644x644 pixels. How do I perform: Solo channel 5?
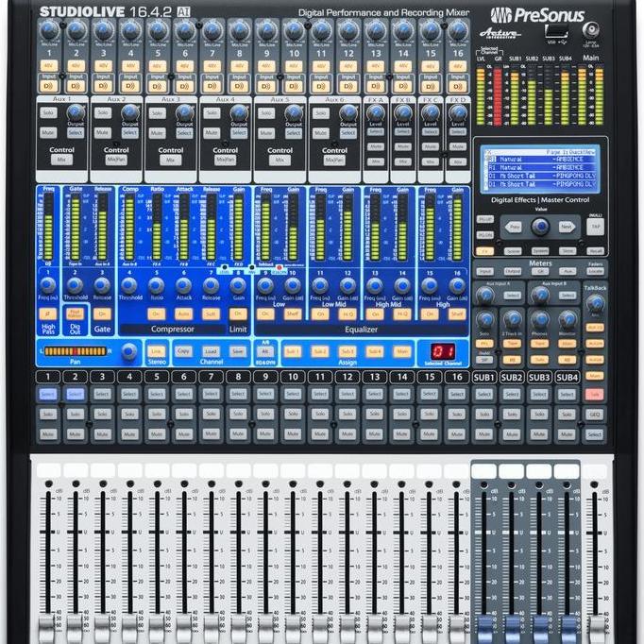157,414
